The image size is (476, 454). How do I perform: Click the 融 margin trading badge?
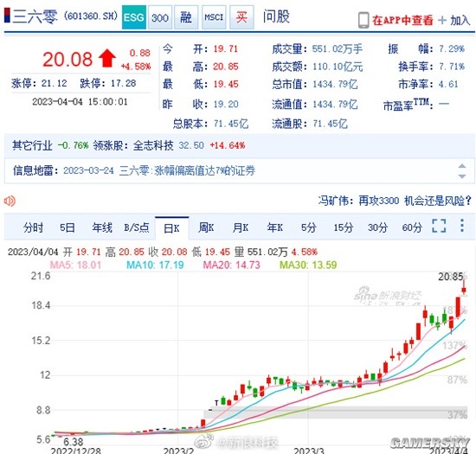(186, 17)
